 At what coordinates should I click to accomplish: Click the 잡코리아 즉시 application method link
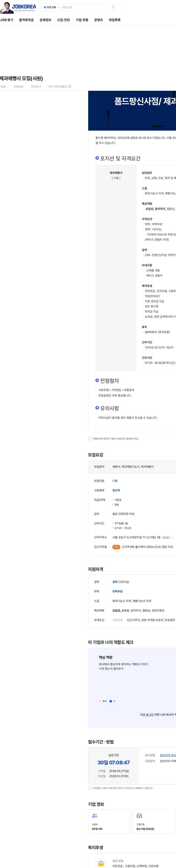tap(168, 755)
